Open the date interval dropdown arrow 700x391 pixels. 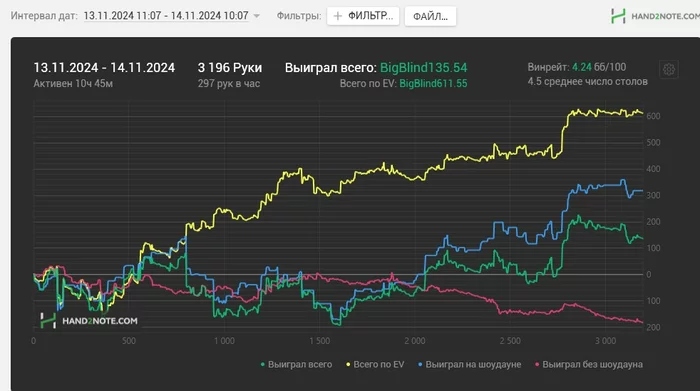pos(257,16)
